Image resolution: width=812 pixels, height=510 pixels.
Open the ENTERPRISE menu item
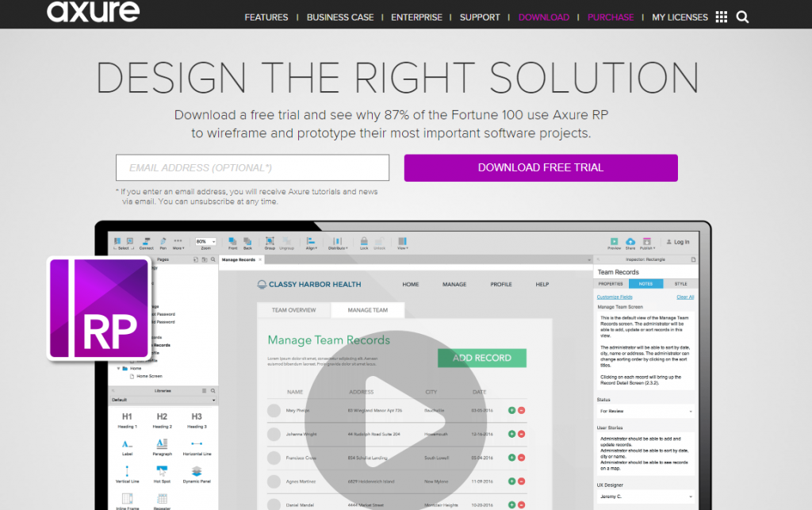click(416, 17)
